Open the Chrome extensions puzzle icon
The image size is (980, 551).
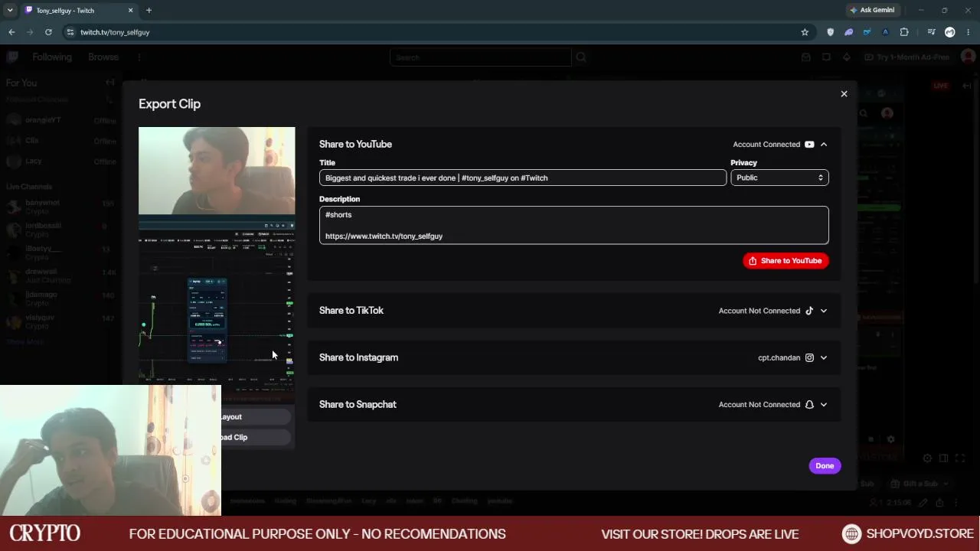click(904, 32)
